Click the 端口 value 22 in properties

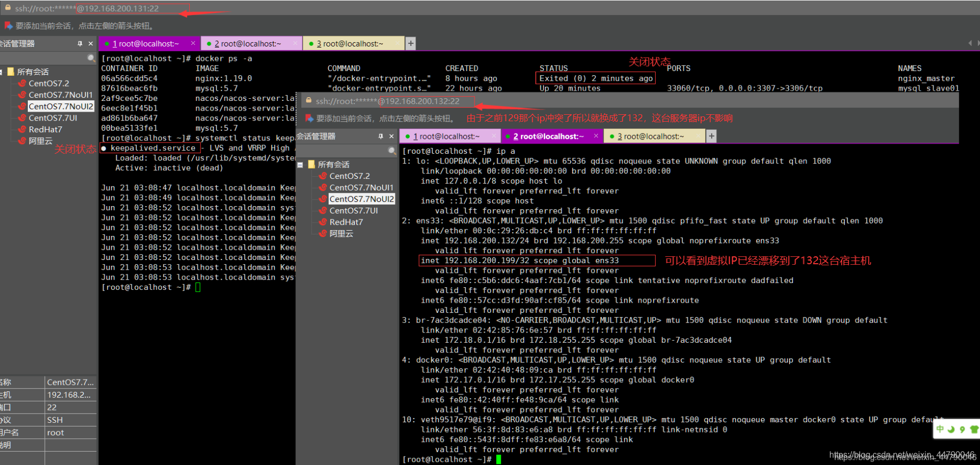tap(52, 407)
